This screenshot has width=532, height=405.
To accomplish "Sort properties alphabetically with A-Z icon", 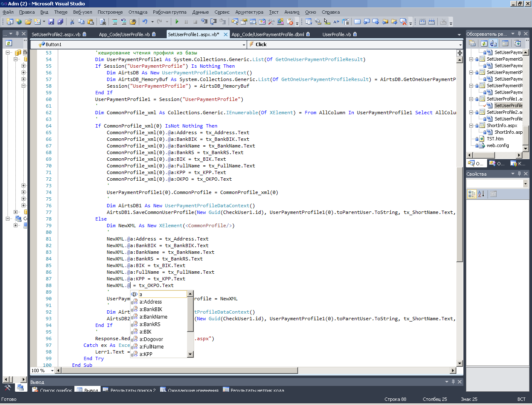I will point(481,194).
